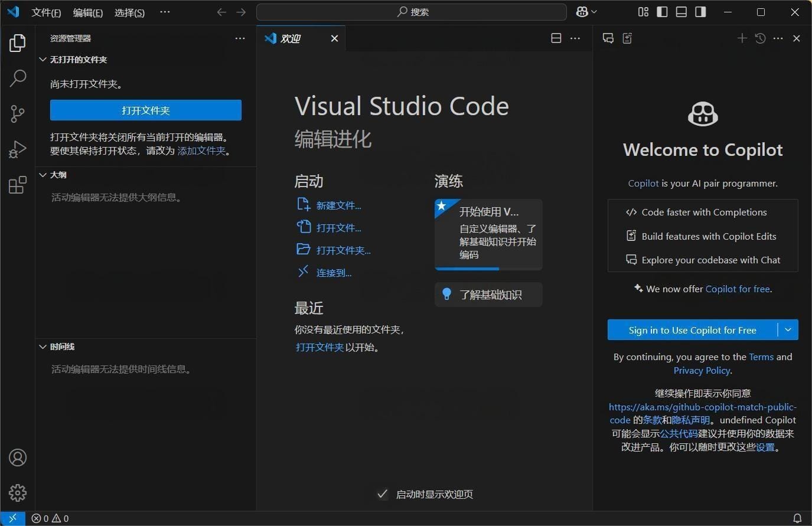The image size is (812, 526).
Task: Open the Source Control view
Action: click(x=18, y=113)
